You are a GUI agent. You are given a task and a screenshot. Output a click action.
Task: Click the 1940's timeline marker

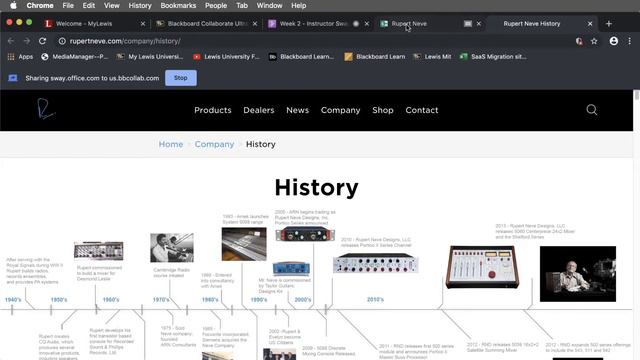click(x=13, y=300)
